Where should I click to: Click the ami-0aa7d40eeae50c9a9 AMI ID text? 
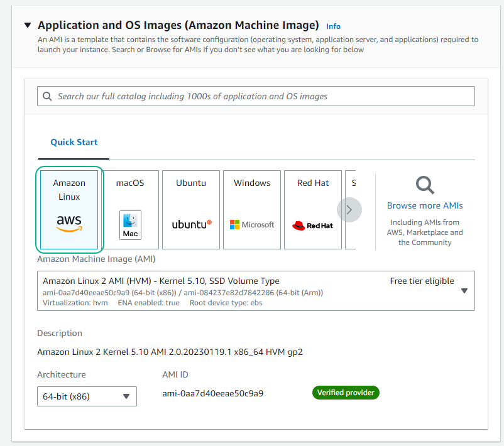point(212,392)
